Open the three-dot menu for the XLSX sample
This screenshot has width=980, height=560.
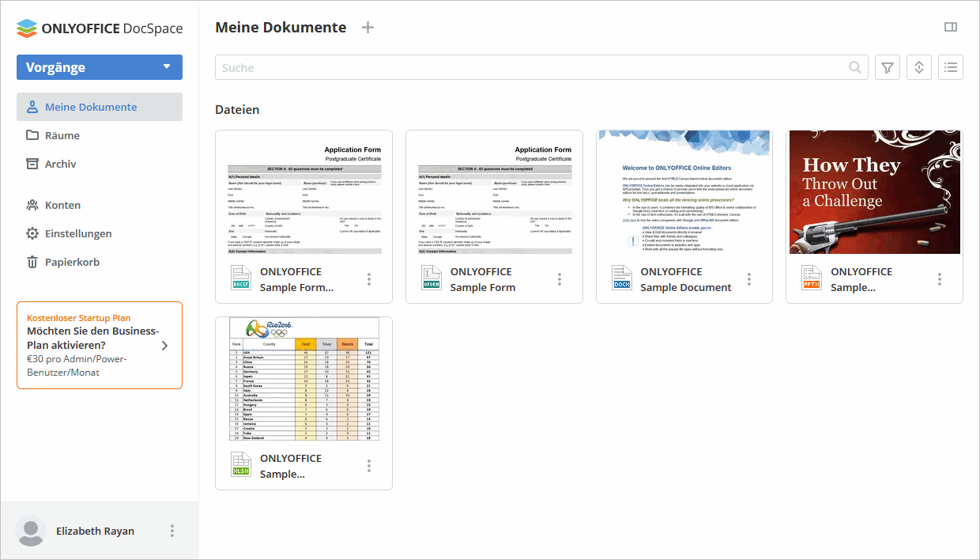369,466
